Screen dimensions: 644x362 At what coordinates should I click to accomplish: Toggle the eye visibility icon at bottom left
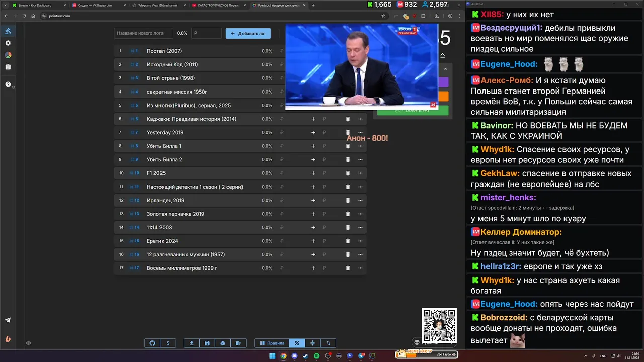29,343
